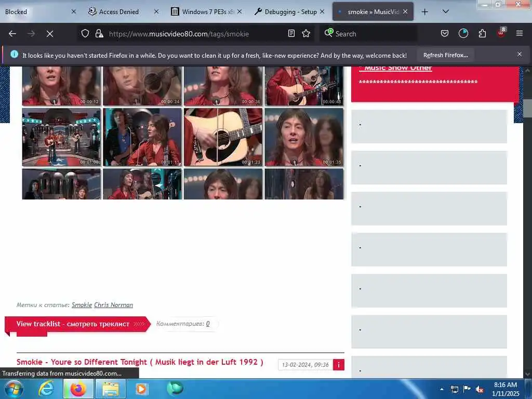Go back to the previous page

click(12, 34)
